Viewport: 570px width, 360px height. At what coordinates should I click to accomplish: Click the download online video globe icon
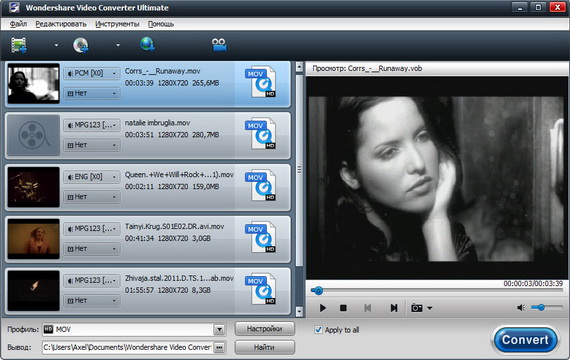coord(148,44)
